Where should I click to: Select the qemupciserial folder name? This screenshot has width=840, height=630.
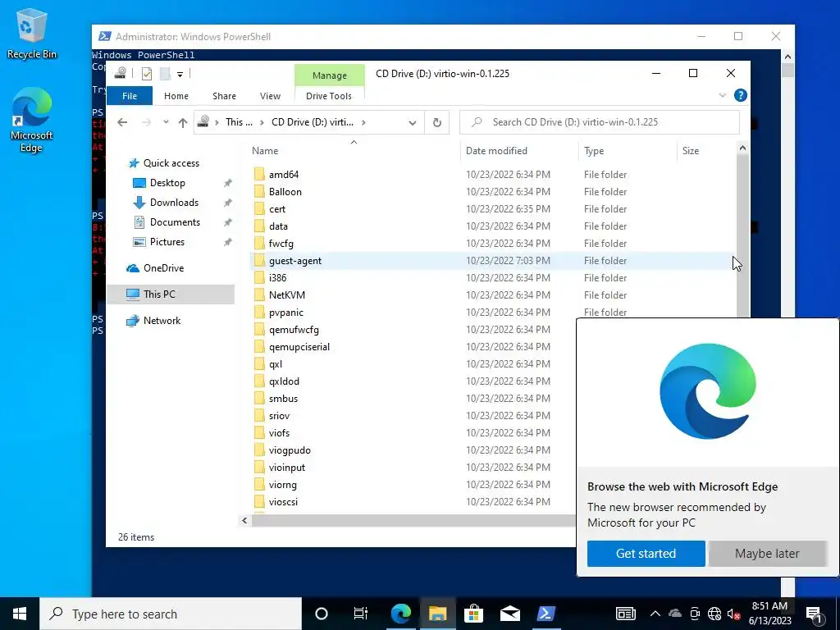tap(299, 347)
